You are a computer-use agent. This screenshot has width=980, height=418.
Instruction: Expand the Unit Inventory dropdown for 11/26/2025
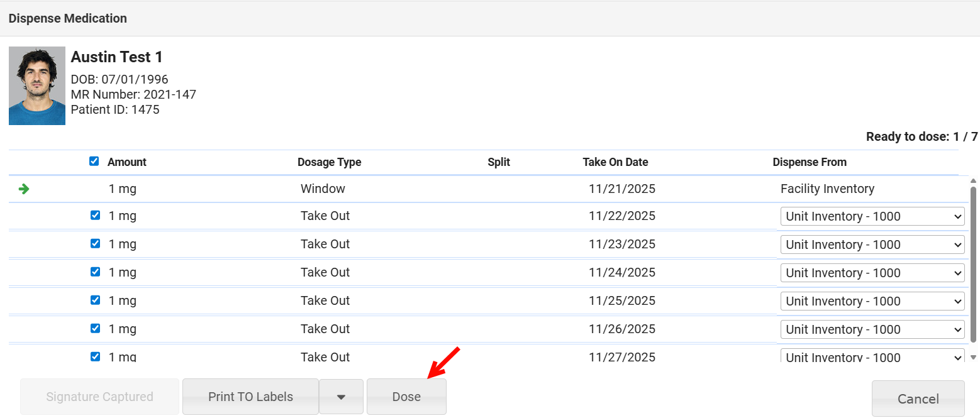tap(872, 329)
